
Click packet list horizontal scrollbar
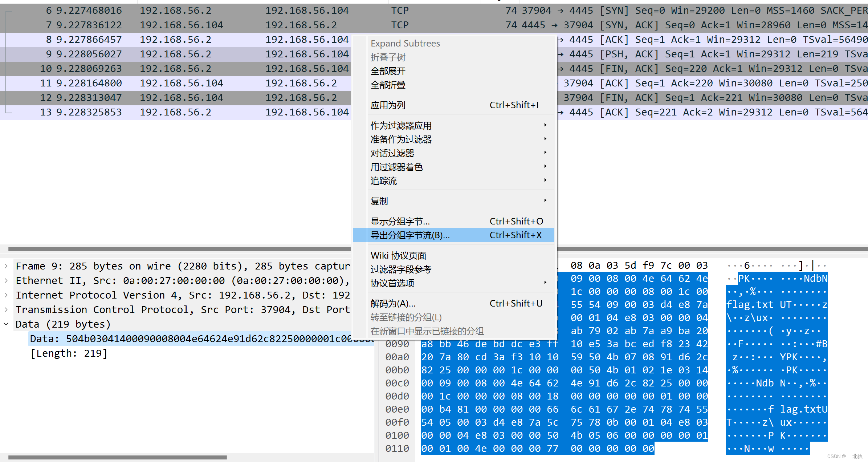[178, 249]
